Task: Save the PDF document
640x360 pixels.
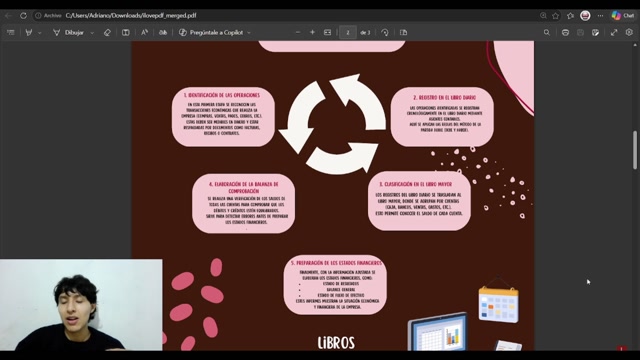Action: coord(580,32)
